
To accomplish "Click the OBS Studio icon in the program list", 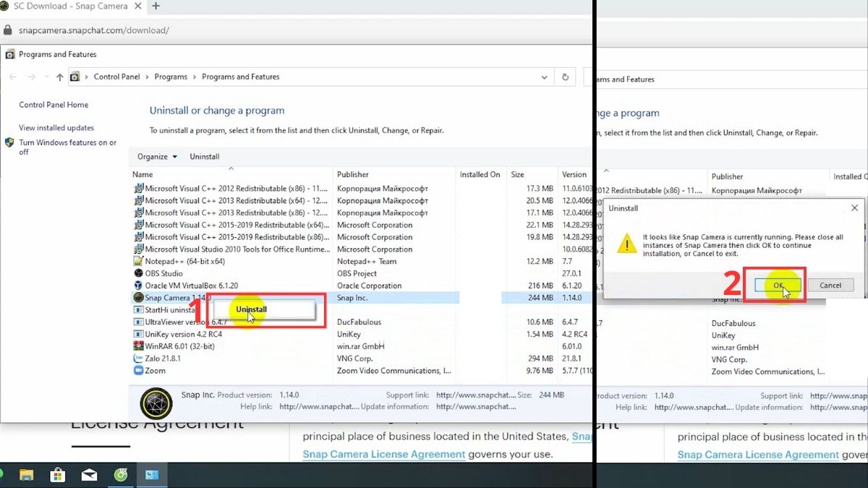I will coord(139,273).
